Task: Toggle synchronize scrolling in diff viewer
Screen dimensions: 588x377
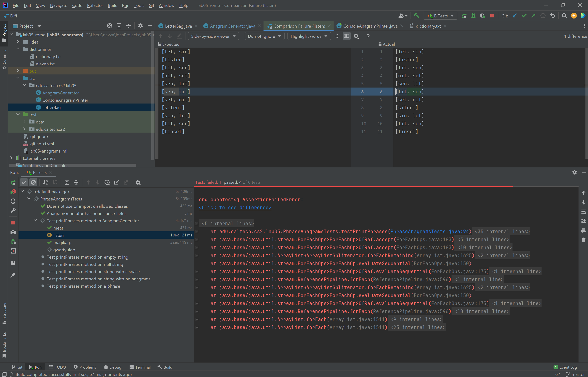Action: point(347,36)
